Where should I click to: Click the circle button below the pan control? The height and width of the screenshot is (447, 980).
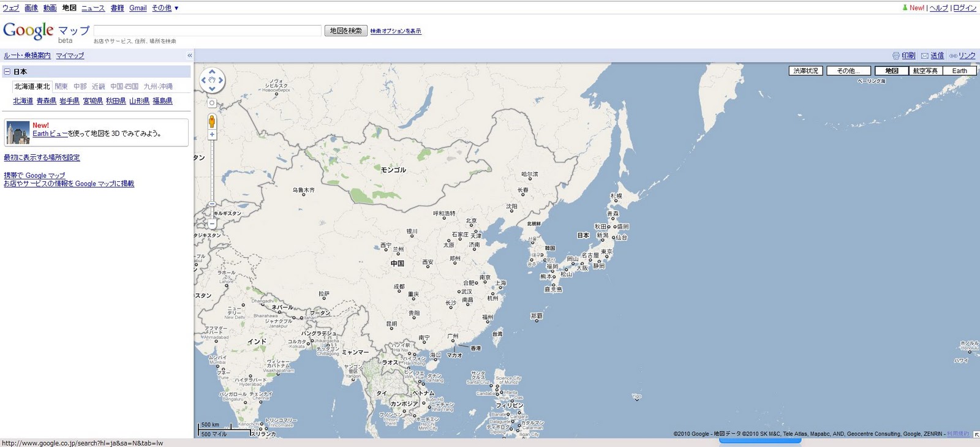point(212,103)
